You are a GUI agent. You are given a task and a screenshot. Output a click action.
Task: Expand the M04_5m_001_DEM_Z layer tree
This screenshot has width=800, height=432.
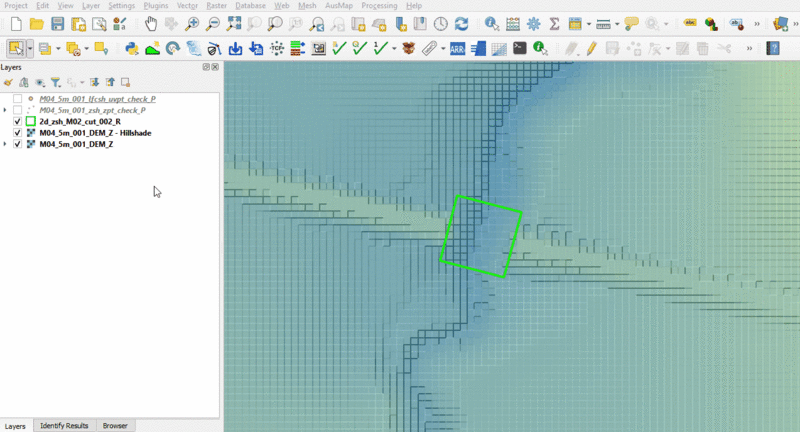pos(6,145)
